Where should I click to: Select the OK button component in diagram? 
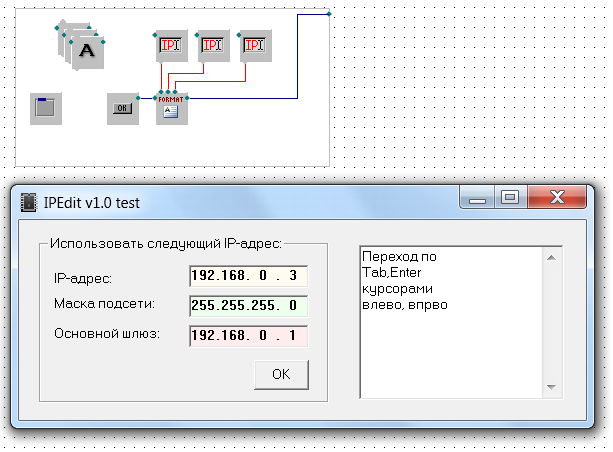tap(123, 108)
